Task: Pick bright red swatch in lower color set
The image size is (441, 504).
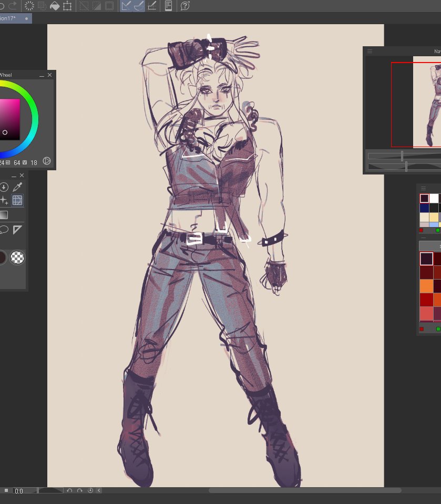Action: pyautogui.click(x=426, y=300)
